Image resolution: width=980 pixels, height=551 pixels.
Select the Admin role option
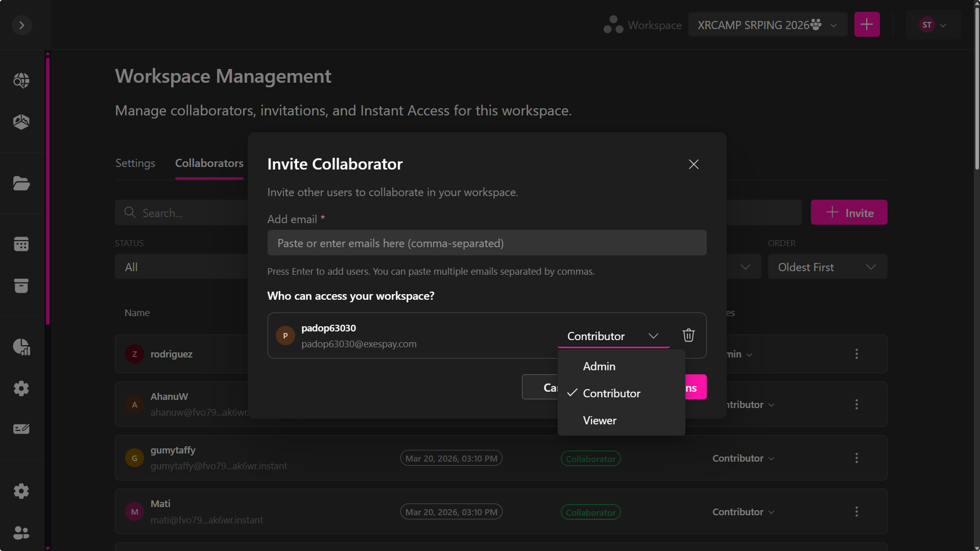tap(599, 366)
